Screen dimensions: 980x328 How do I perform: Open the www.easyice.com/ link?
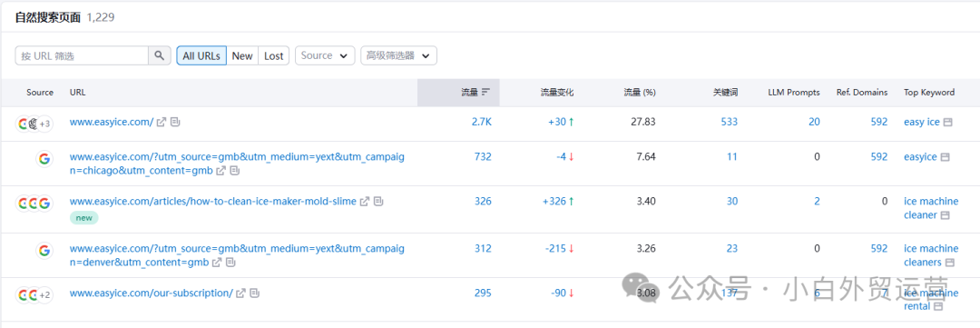[x=112, y=122]
